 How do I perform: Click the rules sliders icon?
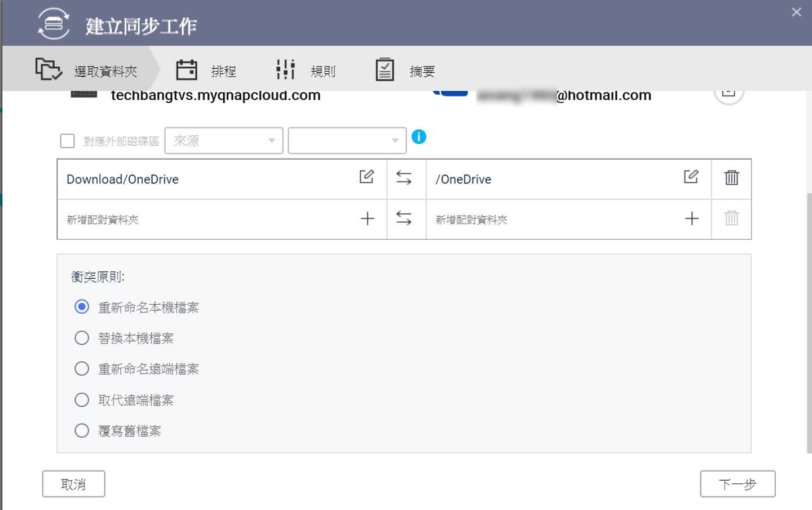(x=286, y=69)
